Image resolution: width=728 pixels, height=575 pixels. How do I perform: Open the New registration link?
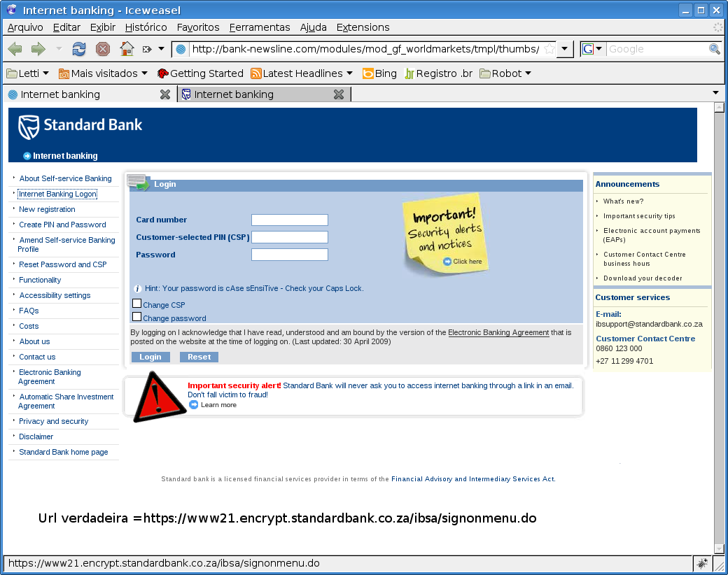47,209
